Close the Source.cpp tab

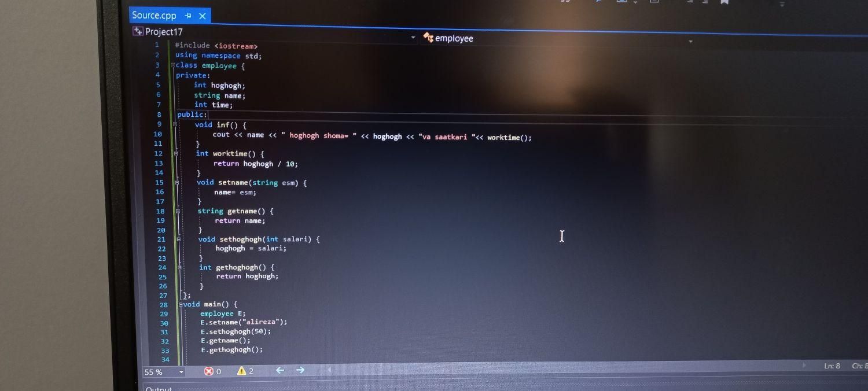click(x=202, y=16)
